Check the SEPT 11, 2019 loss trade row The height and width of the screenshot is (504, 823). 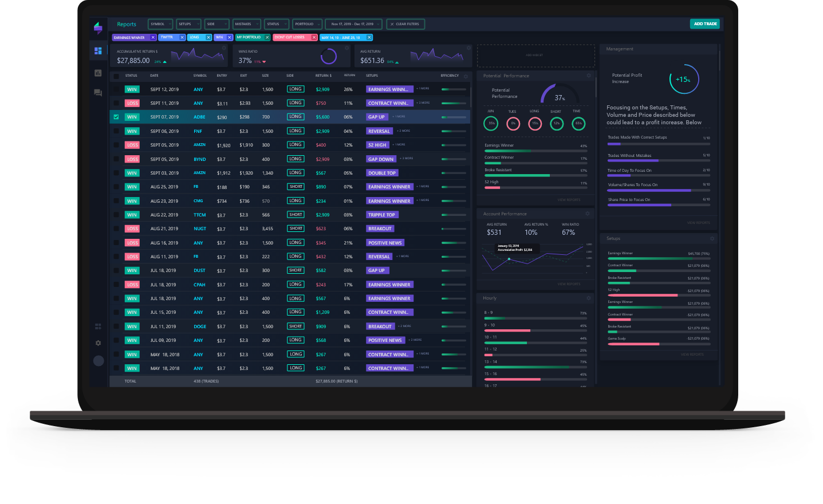tap(116, 103)
